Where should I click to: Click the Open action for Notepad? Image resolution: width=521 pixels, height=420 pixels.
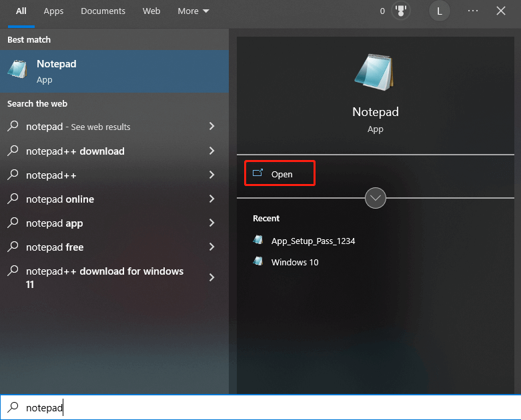pyautogui.click(x=280, y=173)
